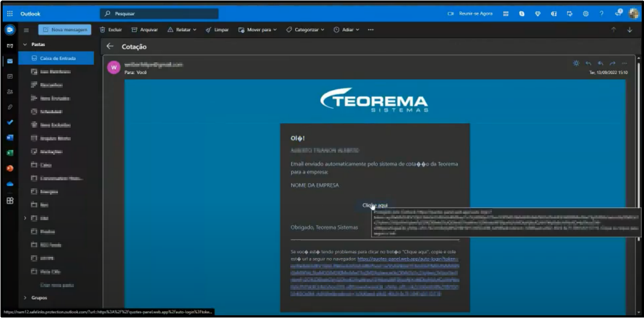
Task: Open the Adiar dropdown
Action: (346, 29)
